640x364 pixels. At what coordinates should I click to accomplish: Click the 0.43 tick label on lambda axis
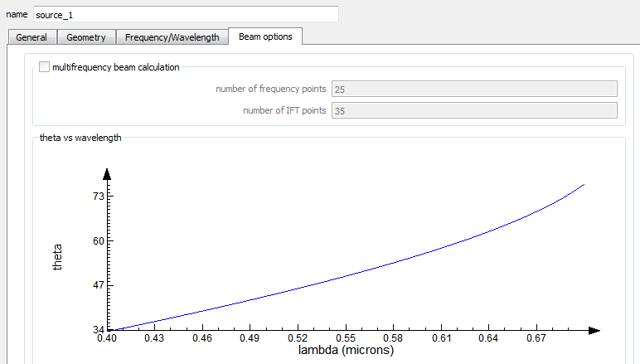coord(154,338)
